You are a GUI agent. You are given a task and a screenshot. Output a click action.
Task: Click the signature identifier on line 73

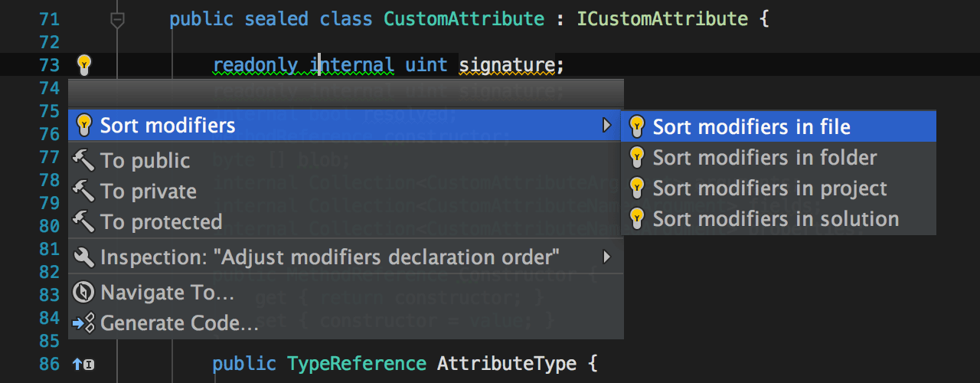click(x=507, y=66)
